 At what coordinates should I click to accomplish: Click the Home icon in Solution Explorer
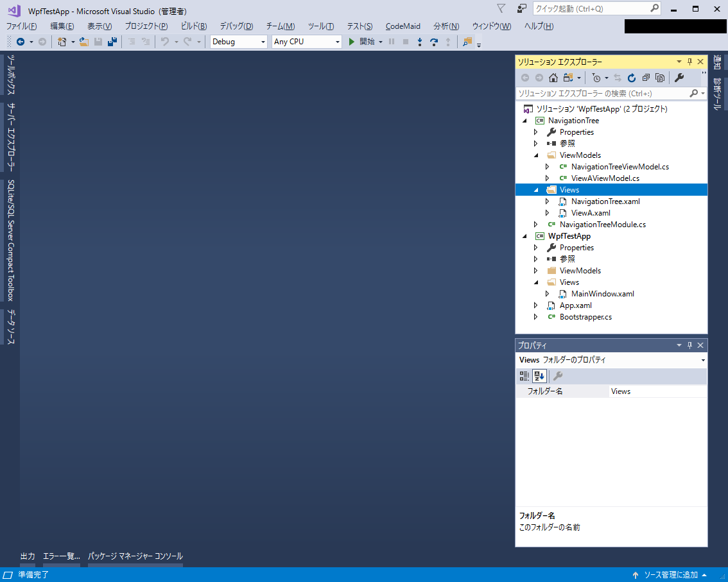tap(553, 78)
